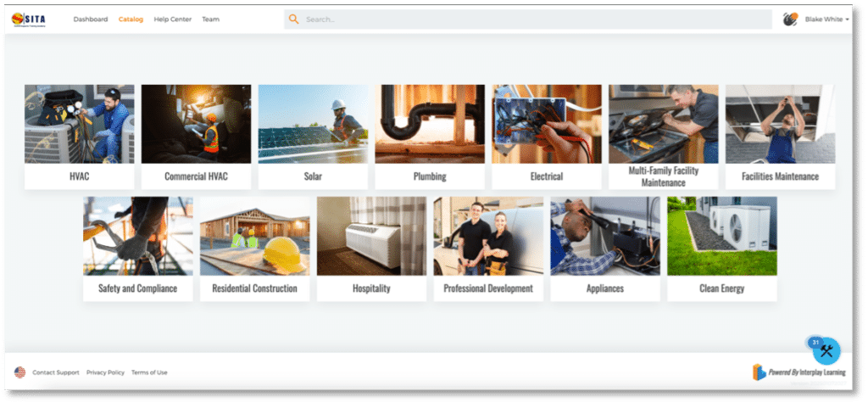View the Privacy Policy link

tap(105, 372)
